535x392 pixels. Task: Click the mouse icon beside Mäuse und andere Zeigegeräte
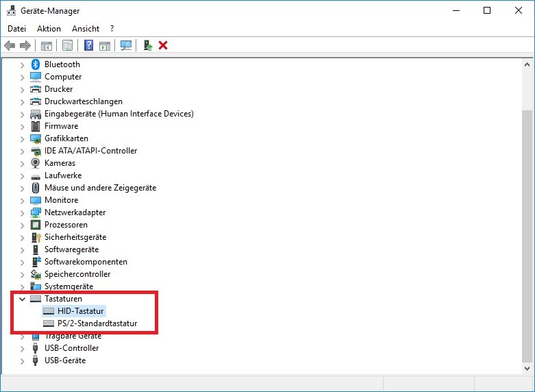click(x=36, y=188)
